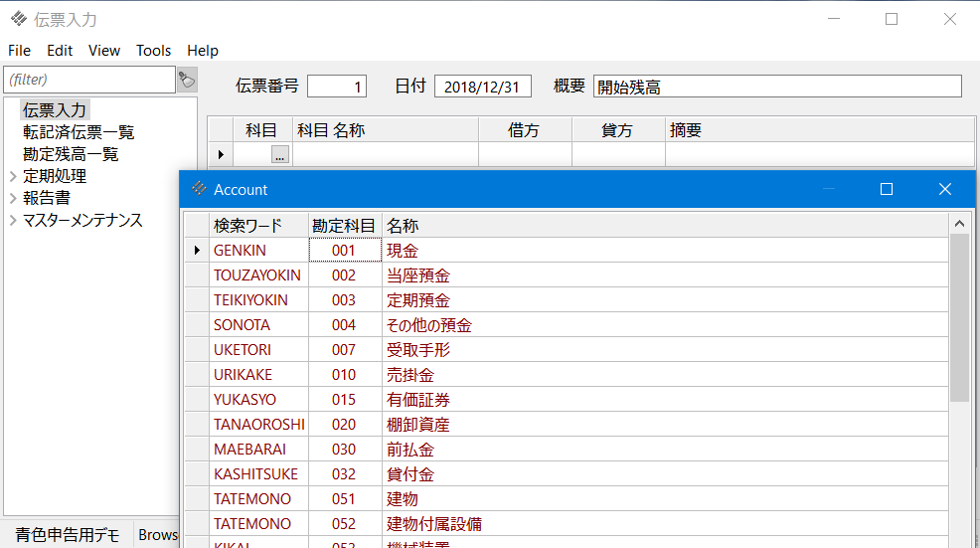Click the 日付 date field
The image size is (980, 548).
[x=482, y=87]
